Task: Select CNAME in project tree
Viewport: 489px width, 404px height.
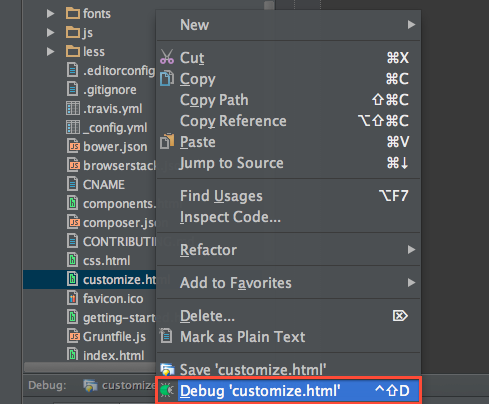Action: 104,184
